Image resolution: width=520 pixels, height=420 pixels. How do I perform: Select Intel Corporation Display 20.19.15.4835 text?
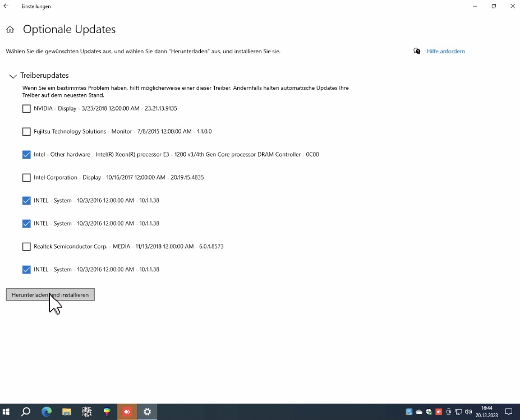click(119, 178)
